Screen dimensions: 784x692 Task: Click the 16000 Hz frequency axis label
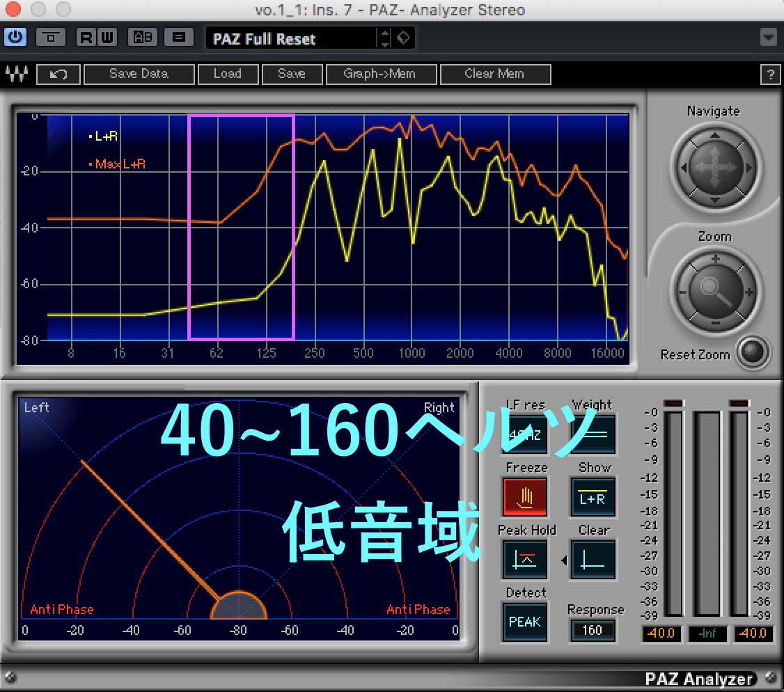(608, 354)
